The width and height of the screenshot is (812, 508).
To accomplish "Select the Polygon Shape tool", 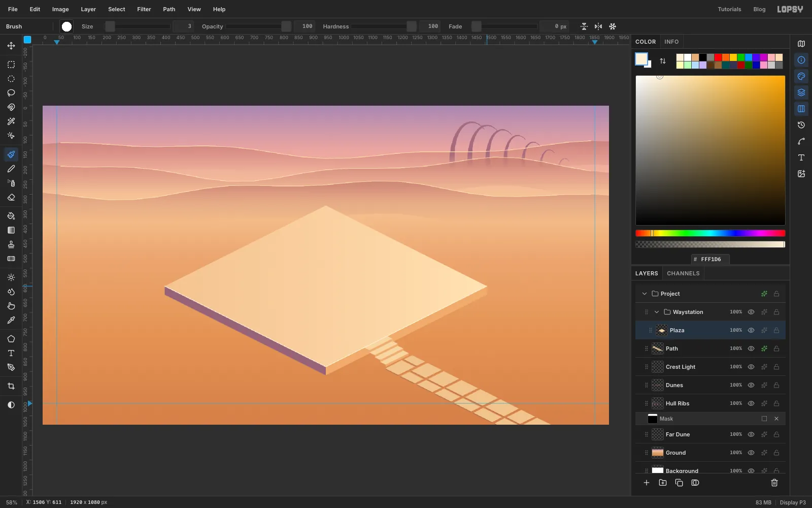I will (11, 339).
